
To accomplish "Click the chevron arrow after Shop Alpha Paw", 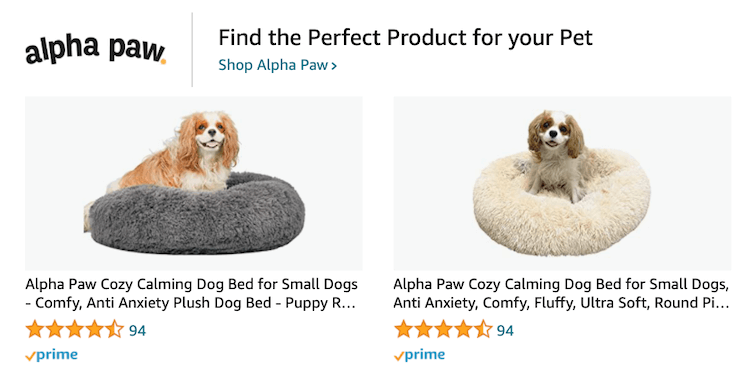I will pyautogui.click(x=334, y=66).
